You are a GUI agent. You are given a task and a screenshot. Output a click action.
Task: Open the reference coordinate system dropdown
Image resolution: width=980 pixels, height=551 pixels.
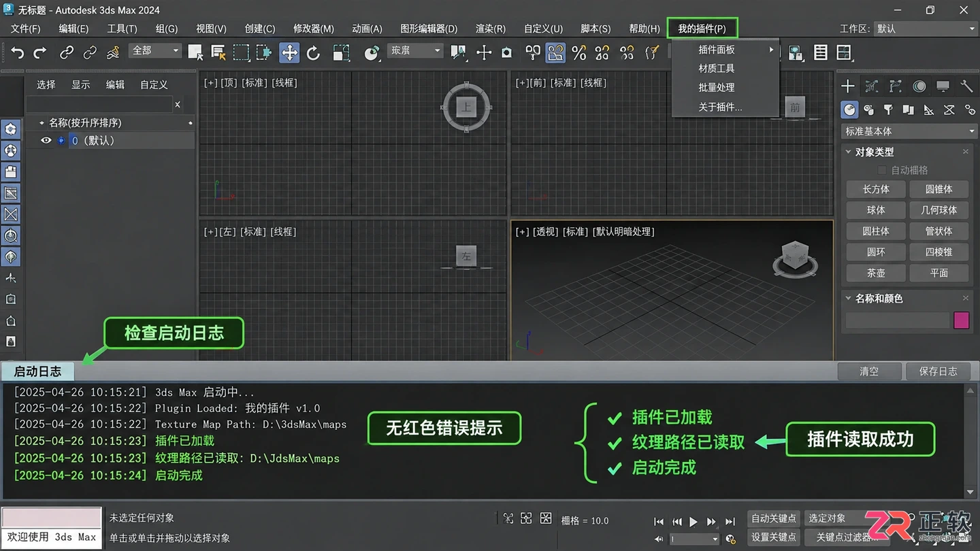pos(415,50)
